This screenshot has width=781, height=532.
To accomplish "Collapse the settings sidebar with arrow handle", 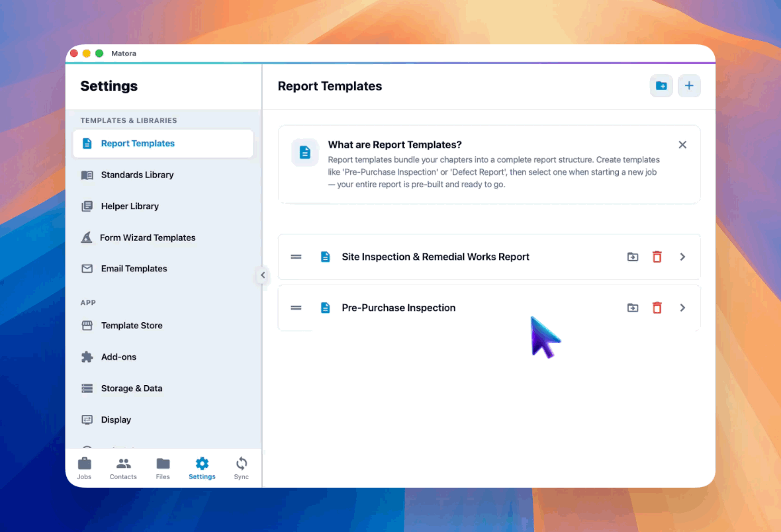I will [x=263, y=275].
